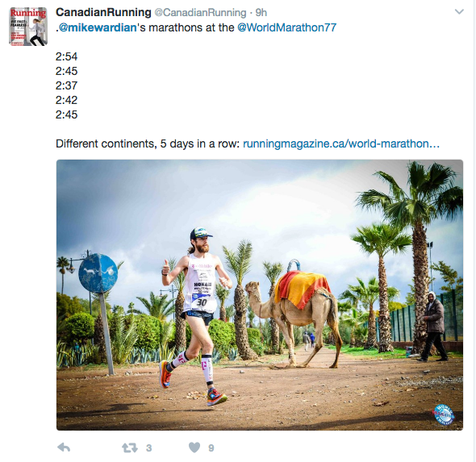Screen dimensions: 476x462
Task: Click the World Marathon Challenge watermark logo
Action: [444, 414]
